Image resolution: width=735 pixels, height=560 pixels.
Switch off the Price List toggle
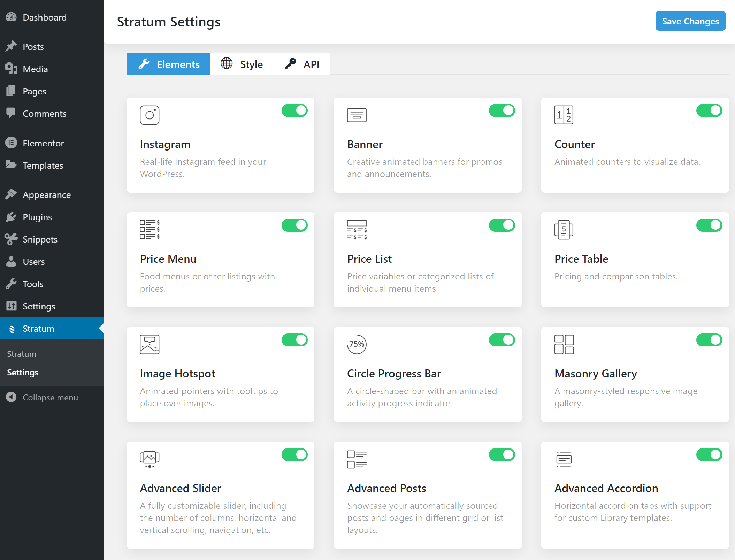click(502, 225)
